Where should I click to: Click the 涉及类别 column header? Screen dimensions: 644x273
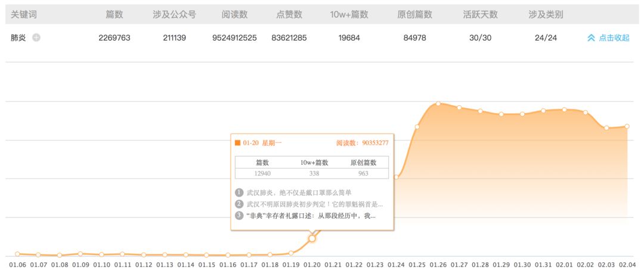[x=545, y=14]
